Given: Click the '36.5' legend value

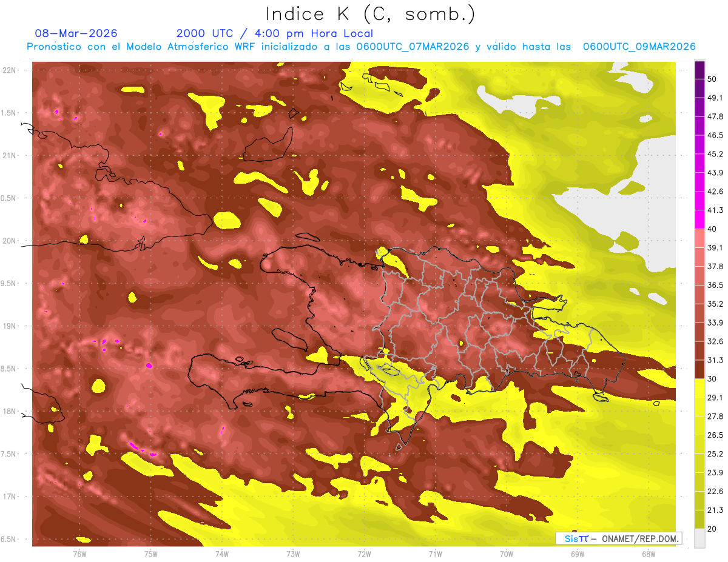Looking at the screenshot, I should click(x=715, y=285).
